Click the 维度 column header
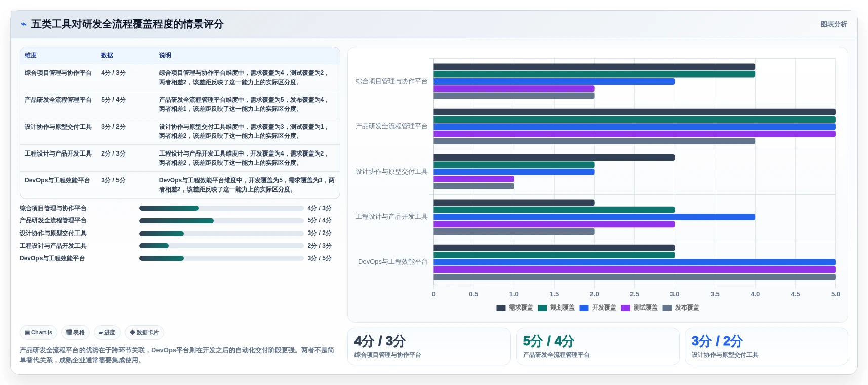Screen dimensions: 868x385 tap(31, 55)
